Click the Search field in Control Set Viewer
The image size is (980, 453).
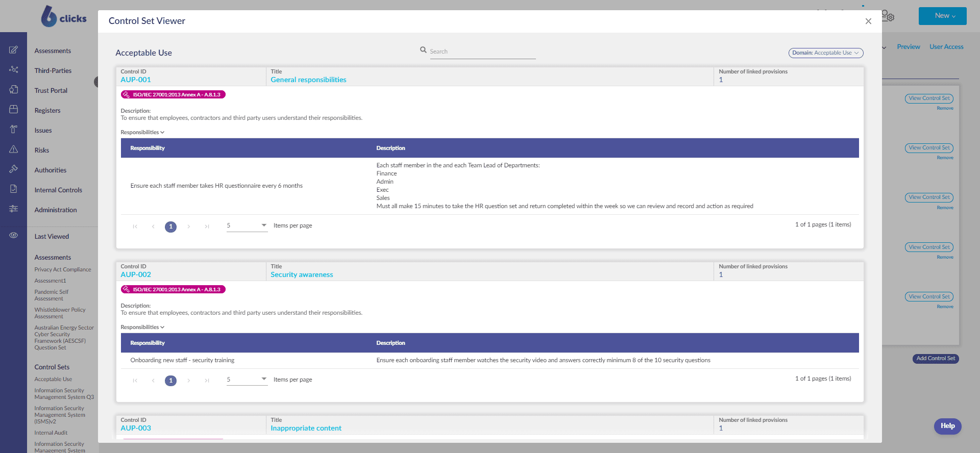[x=482, y=52]
